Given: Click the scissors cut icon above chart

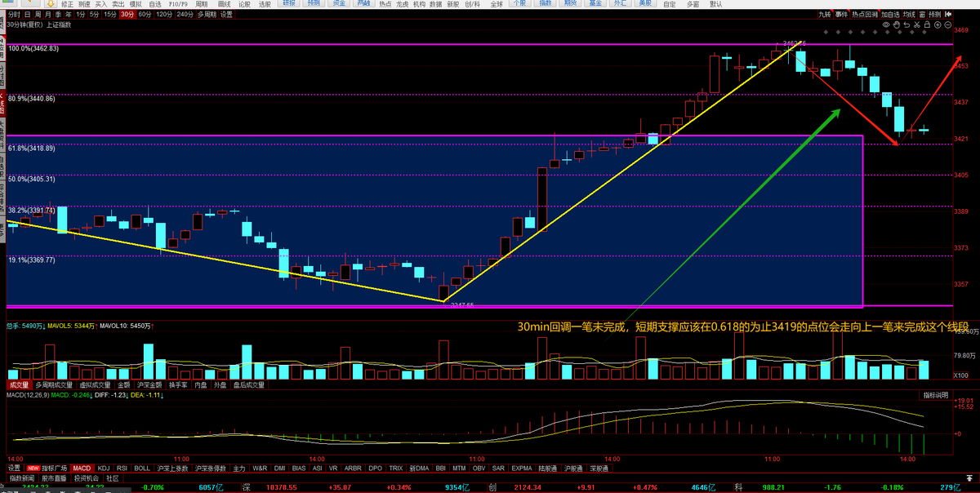Looking at the screenshot, I should click(x=917, y=25).
